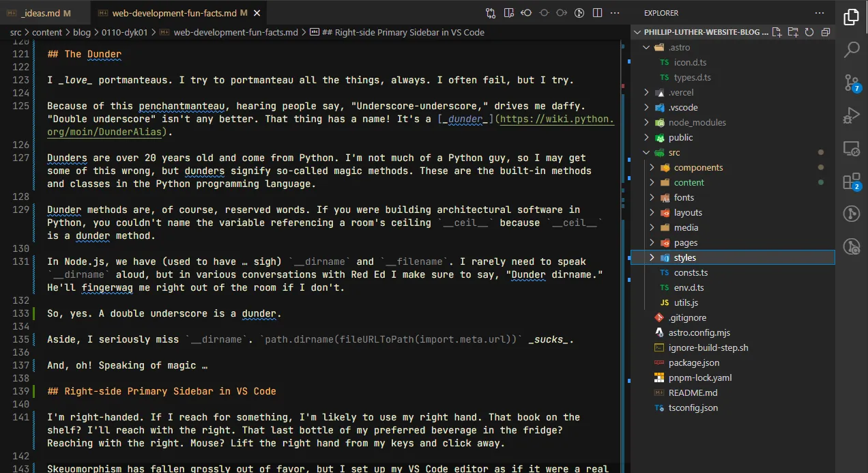
Task: Split the editor to the right
Action: point(597,12)
